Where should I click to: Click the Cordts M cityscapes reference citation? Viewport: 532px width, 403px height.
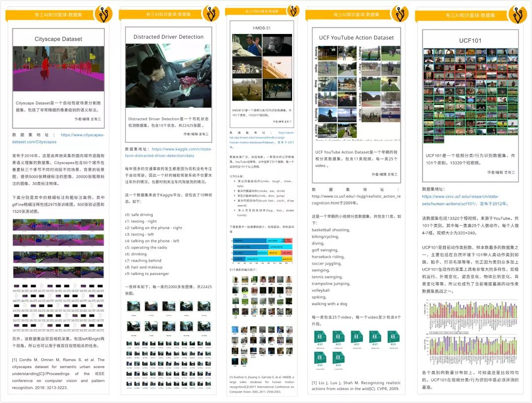(58, 373)
